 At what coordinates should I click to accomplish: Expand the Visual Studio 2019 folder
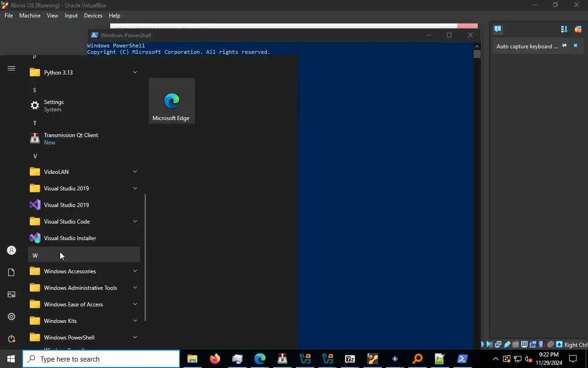(x=84, y=188)
